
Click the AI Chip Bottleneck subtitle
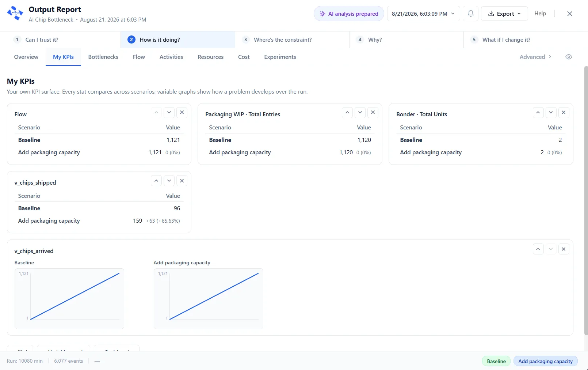51,20
